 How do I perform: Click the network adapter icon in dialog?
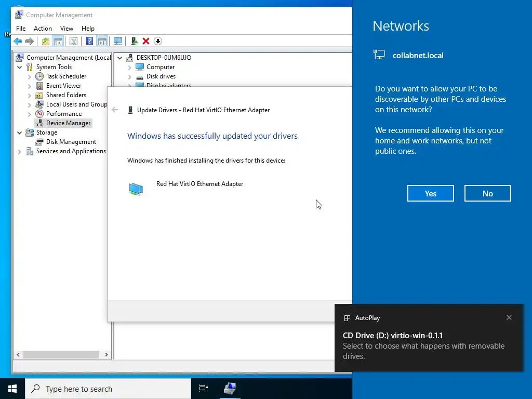136,189
